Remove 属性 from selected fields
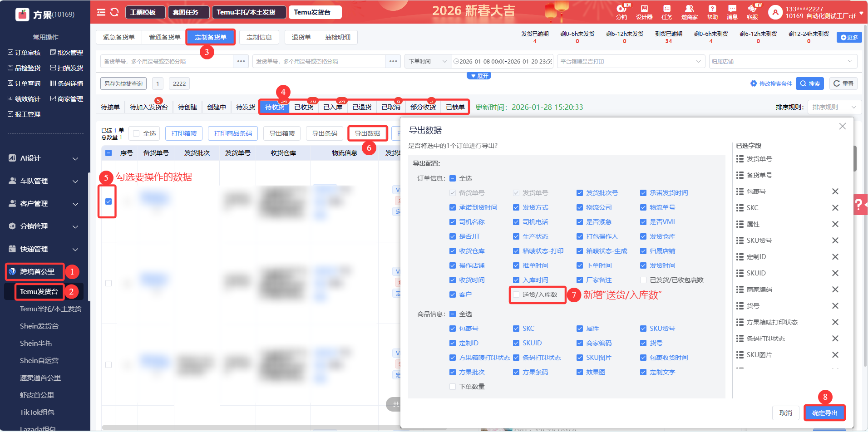The image size is (868, 432). tap(835, 224)
